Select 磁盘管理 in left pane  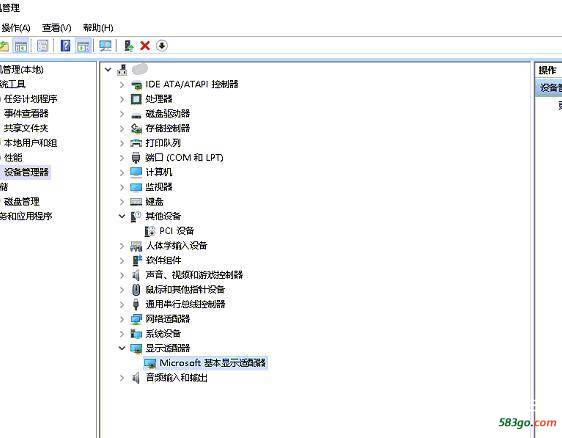click(x=22, y=201)
